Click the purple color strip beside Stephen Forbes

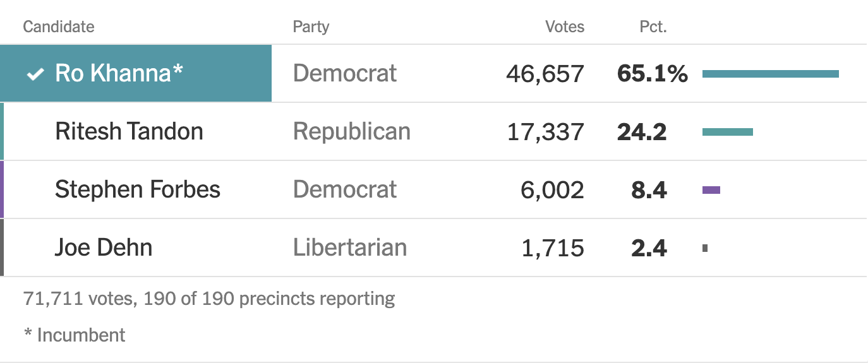(2, 189)
